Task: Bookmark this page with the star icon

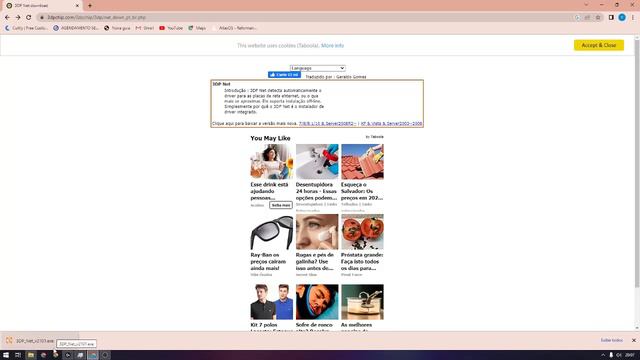Action: point(598,18)
